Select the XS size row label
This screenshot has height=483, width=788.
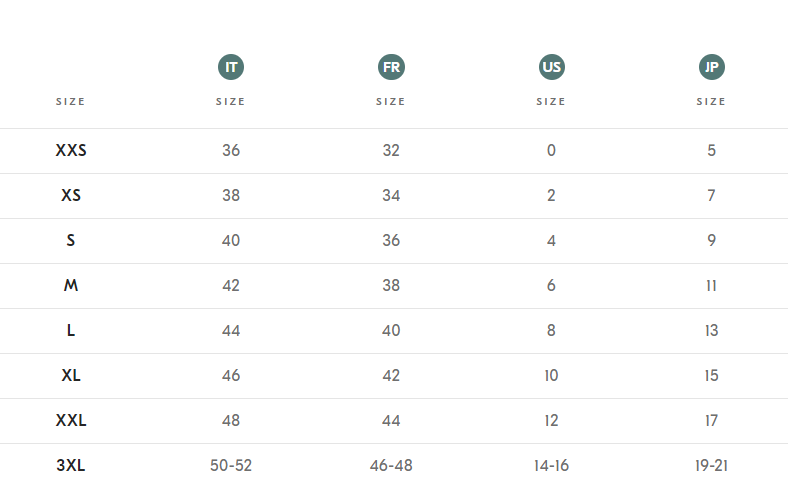pos(71,196)
